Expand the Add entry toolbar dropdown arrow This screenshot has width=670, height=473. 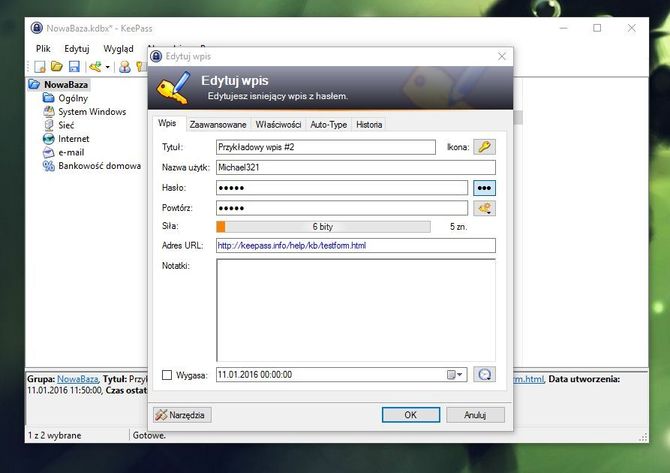pyautogui.click(x=107, y=67)
